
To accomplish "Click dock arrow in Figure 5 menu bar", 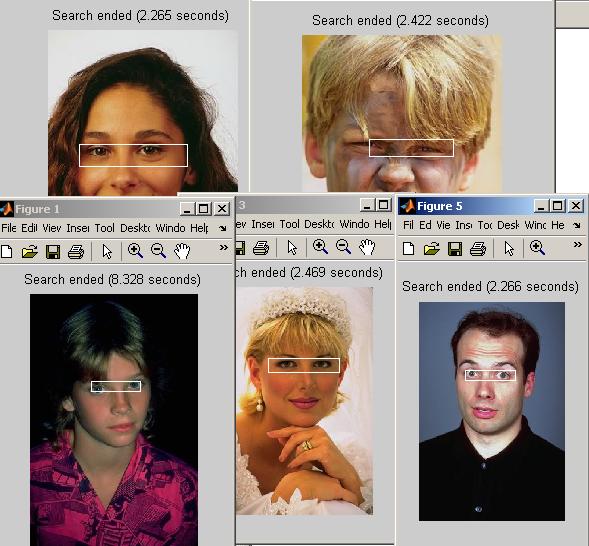I will pyautogui.click(x=577, y=225).
